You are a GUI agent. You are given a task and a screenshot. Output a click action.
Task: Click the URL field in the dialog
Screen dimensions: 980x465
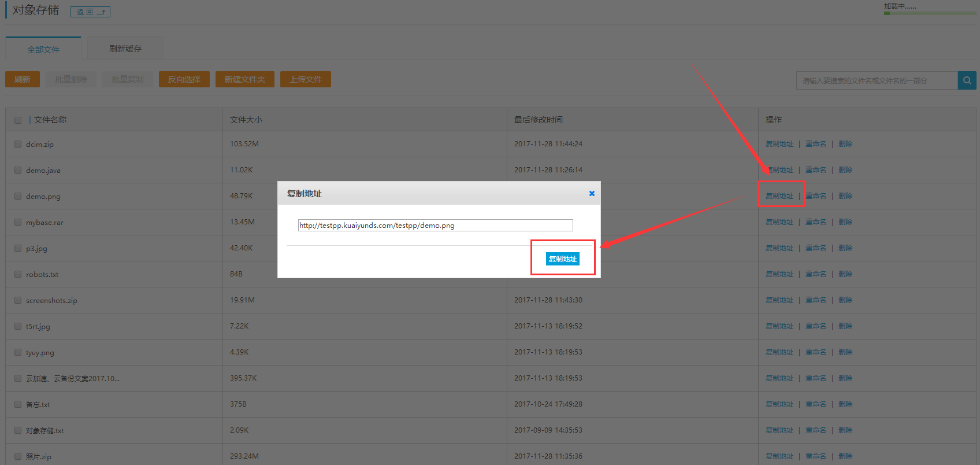[x=435, y=226]
